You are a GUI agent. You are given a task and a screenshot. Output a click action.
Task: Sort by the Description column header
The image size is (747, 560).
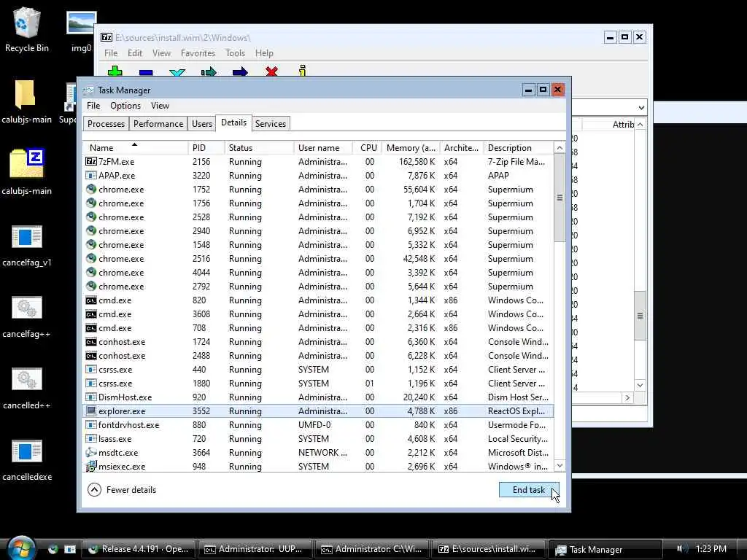tap(518, 147)
